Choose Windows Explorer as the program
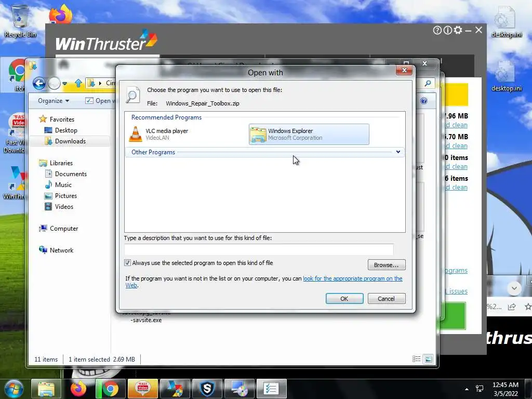 pos(309,134)
